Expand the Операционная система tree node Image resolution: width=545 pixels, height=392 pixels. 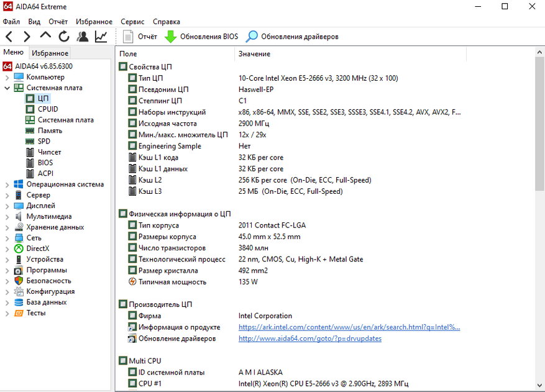(x=7, y=185)
